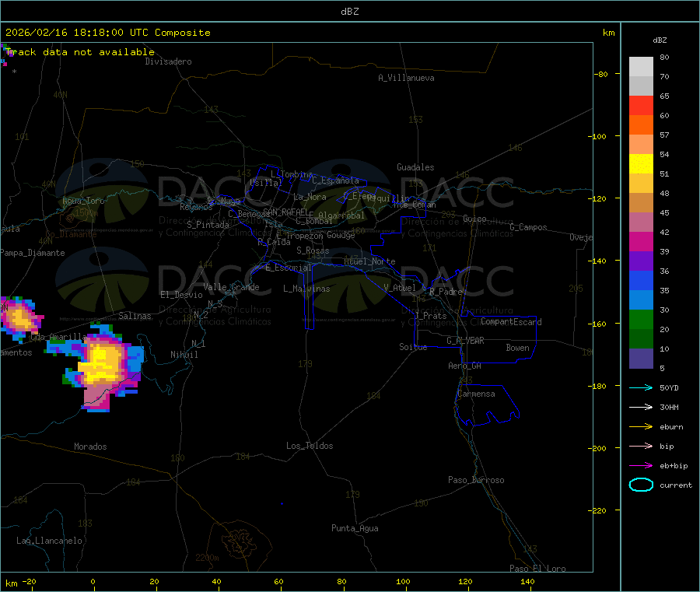Viewport: 700px width, 592px height.
Task: Click the 'Punta_Agua' place label
Action: tap(355, 528)
